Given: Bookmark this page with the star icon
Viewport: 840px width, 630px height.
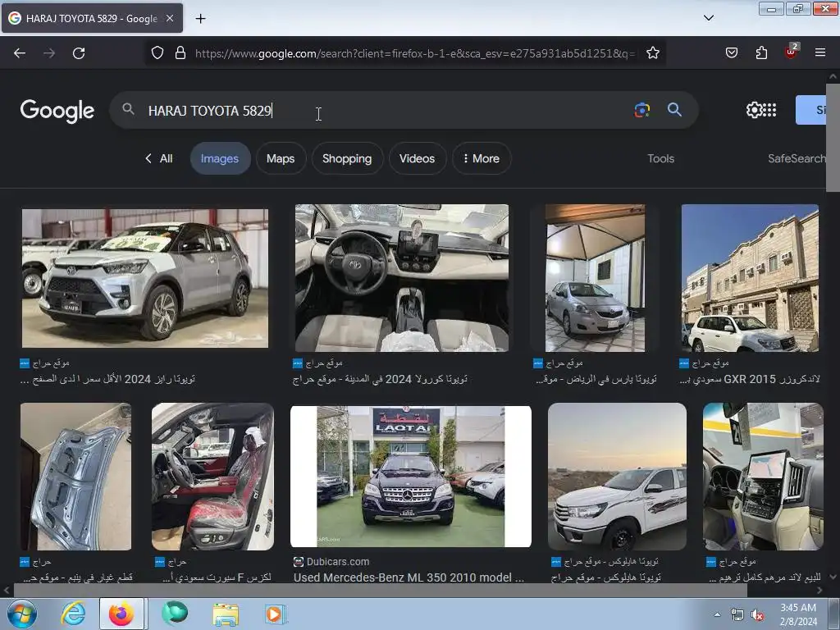Looking at the screenshot, I should click(x=652, y=53).
